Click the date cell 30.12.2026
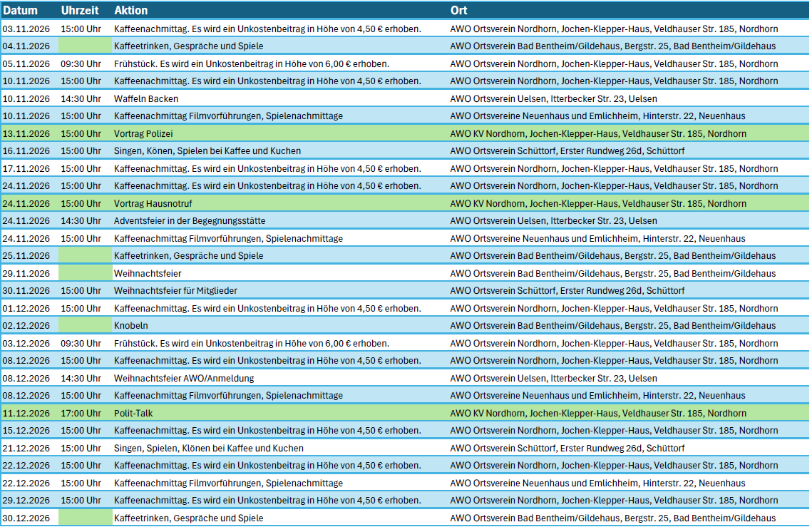 click(x=26, y=518)
